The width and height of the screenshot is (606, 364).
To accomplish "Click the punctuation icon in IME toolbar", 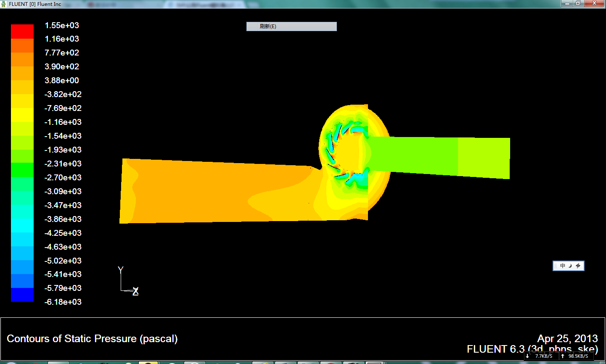I will pos(578,266).
